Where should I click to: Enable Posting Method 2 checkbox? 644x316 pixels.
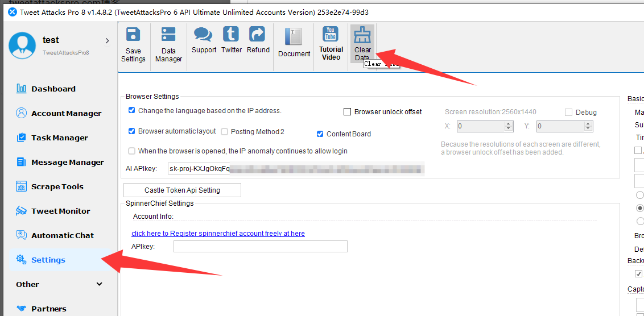[x=224, y=132]
